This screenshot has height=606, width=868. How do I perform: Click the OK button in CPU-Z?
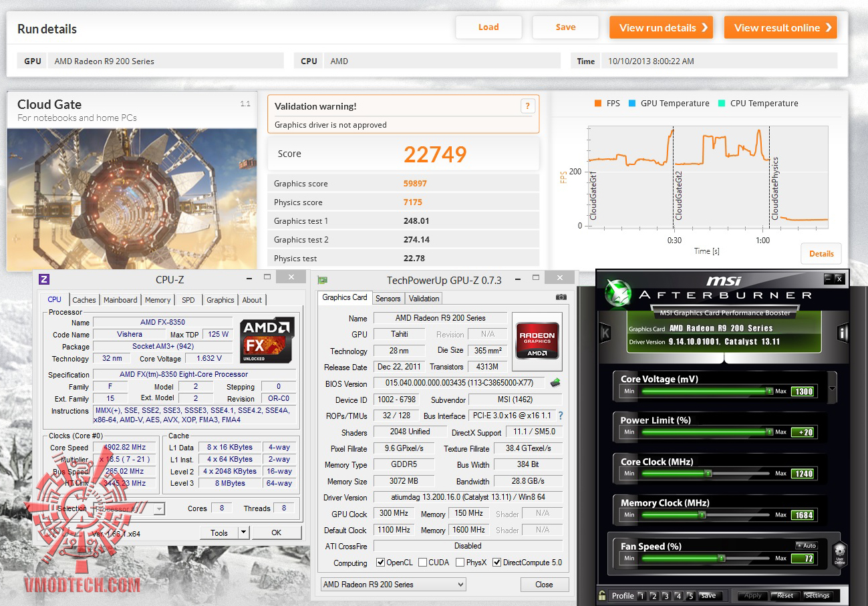276,533
